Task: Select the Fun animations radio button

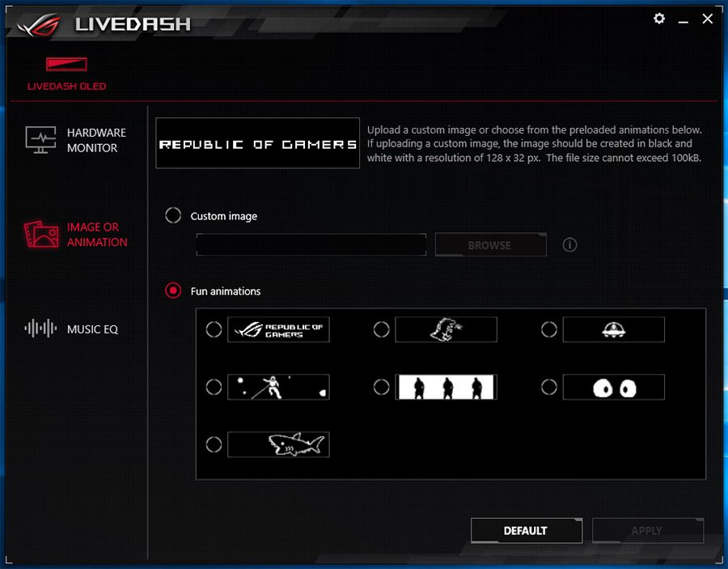Action: [x=173, y=291]
